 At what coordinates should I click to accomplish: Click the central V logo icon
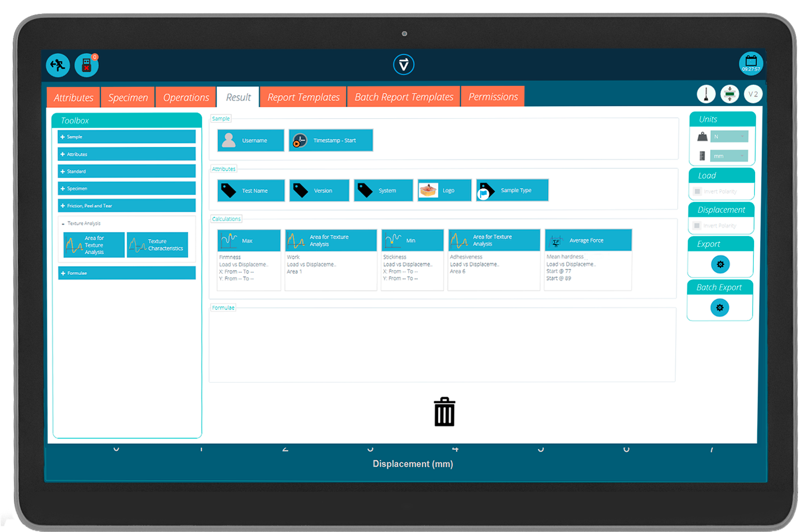[403, 65]
